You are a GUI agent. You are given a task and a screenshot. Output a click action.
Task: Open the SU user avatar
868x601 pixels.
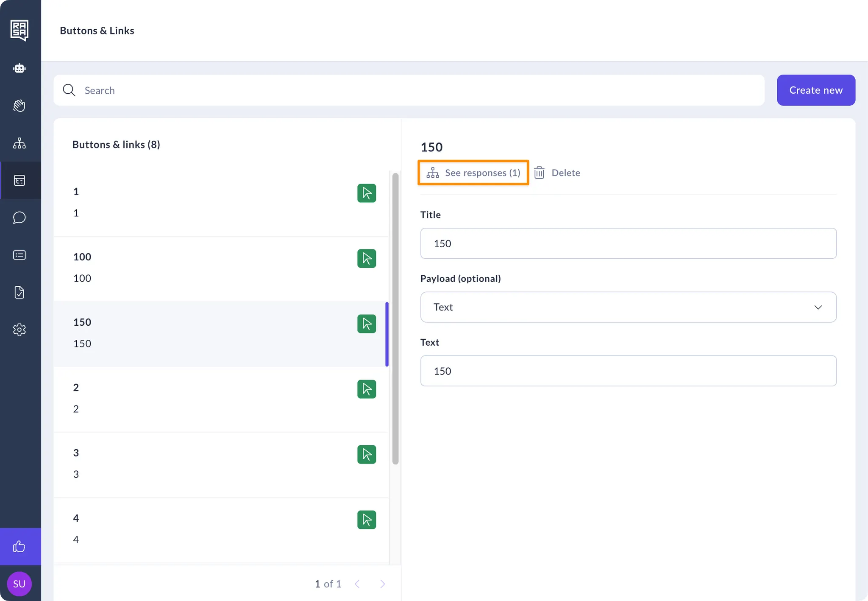coord(19,584)
